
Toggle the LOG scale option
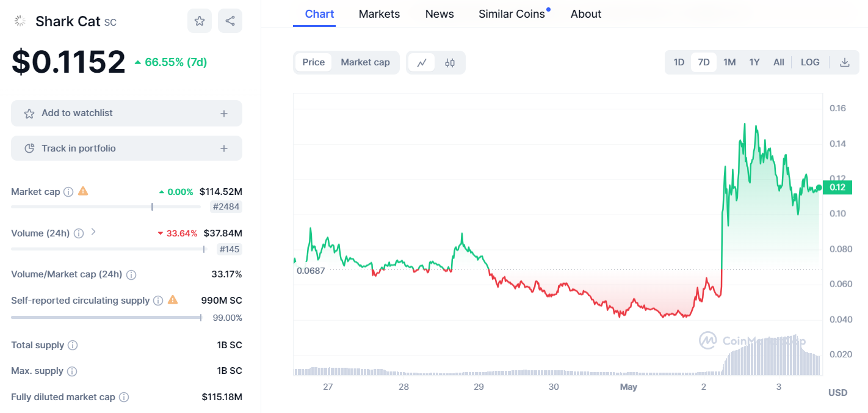click(810, 62)
